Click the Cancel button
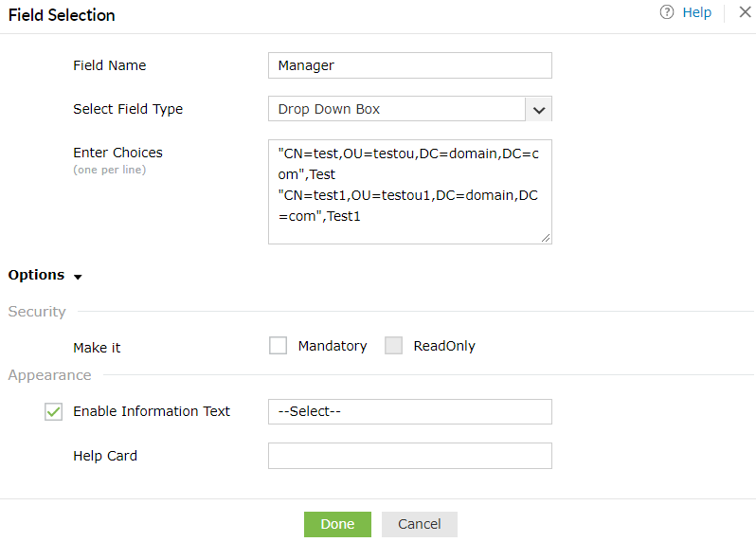The width and height of the screenshot is (756, 542). (419, 524)
